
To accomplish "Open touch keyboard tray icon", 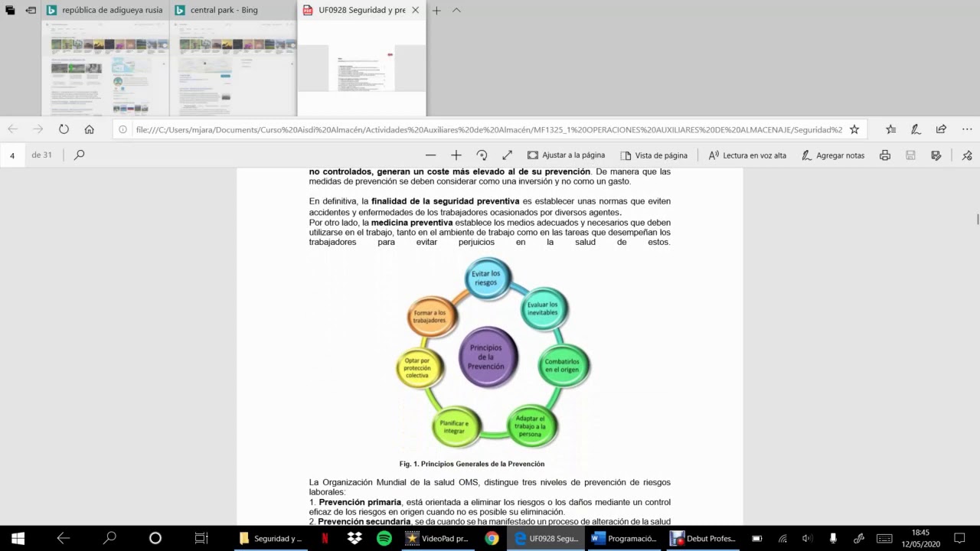I will point(884,538).
